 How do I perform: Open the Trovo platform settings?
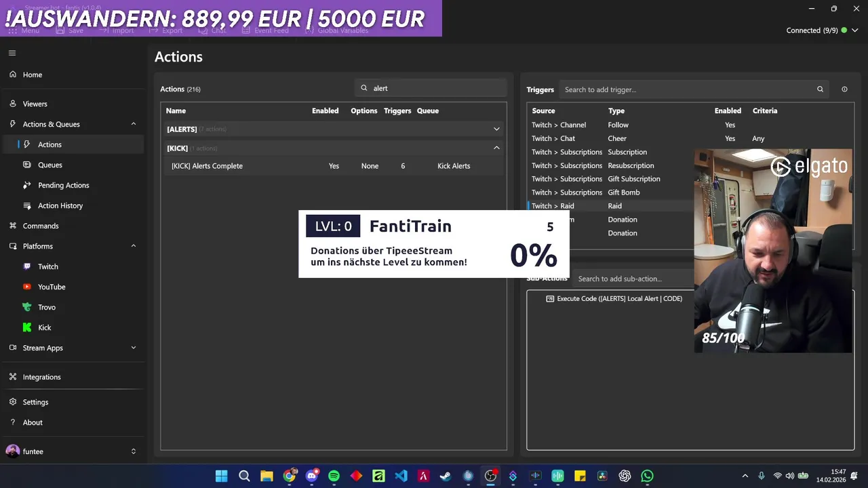coord(47,307)
